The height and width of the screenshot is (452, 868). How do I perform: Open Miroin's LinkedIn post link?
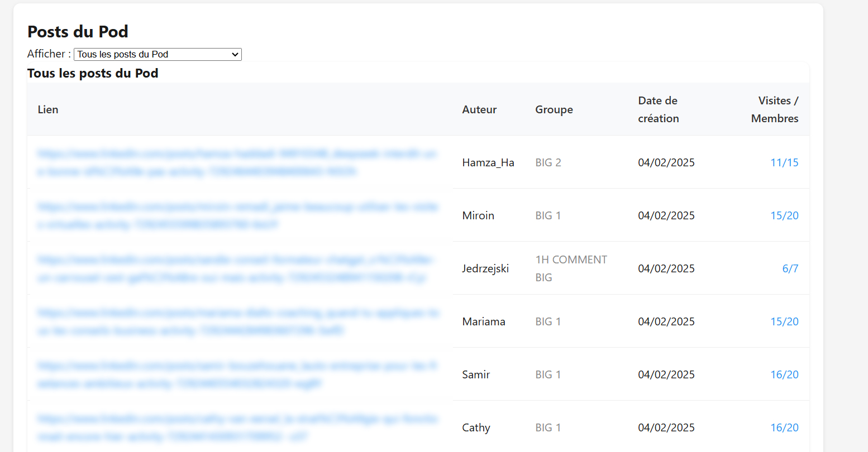tap(237, 215)
